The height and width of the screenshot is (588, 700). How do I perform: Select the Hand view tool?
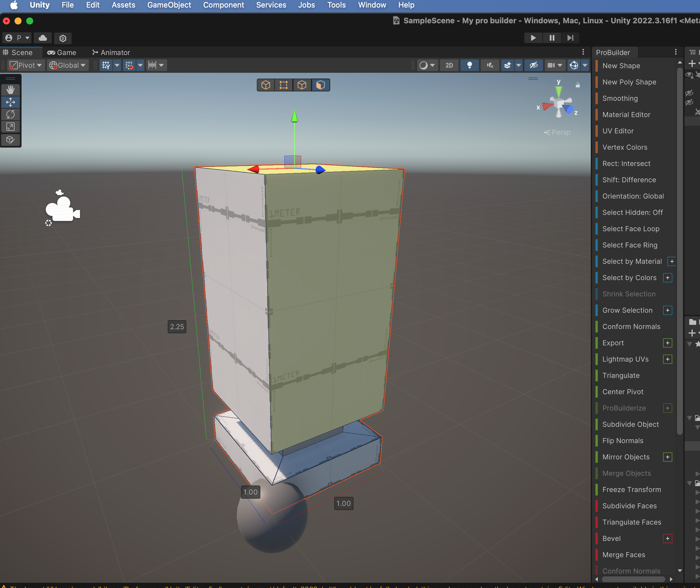tap(10, 90)
